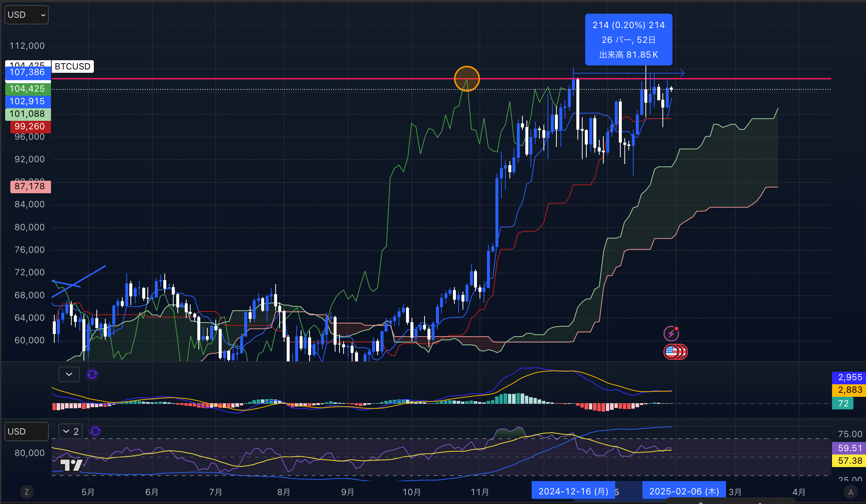Viewport: 866px width, 504px height.
Task: Click the yellow 57.38 value label
Action: [x=849, y=461]
